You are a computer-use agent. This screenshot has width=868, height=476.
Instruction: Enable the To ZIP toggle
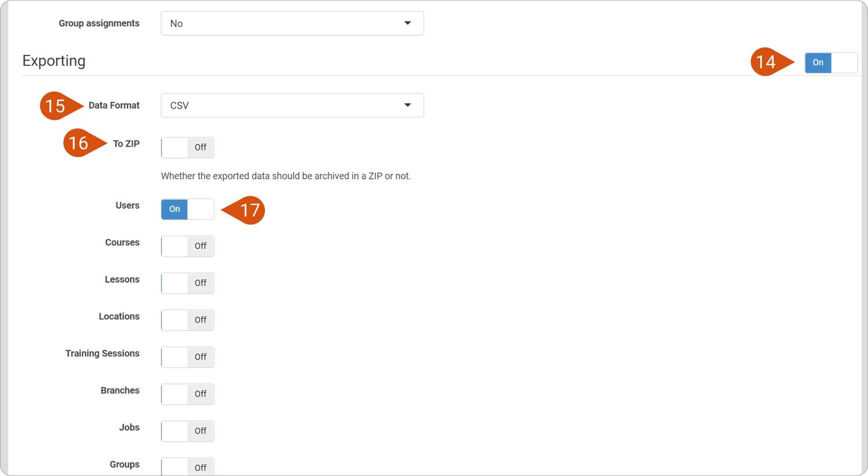(188, 147)
